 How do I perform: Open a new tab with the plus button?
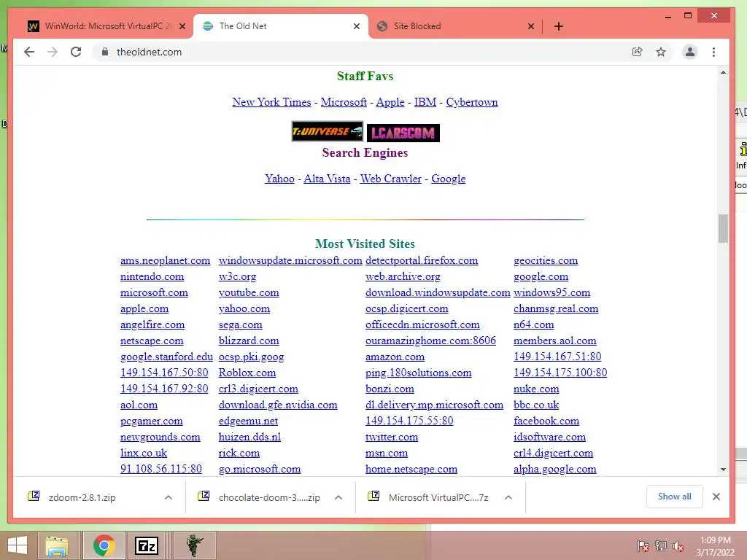559,26
